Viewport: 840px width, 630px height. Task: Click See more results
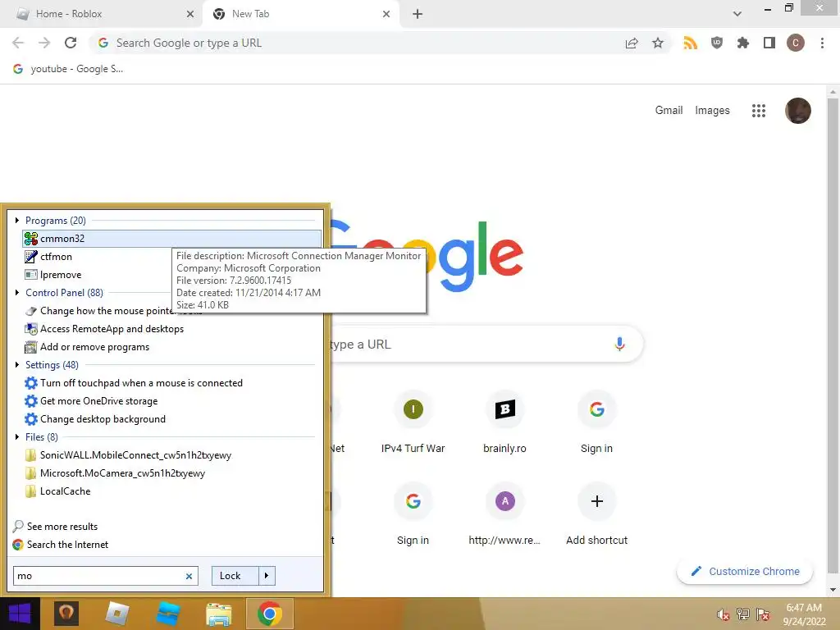click(55, 527)
